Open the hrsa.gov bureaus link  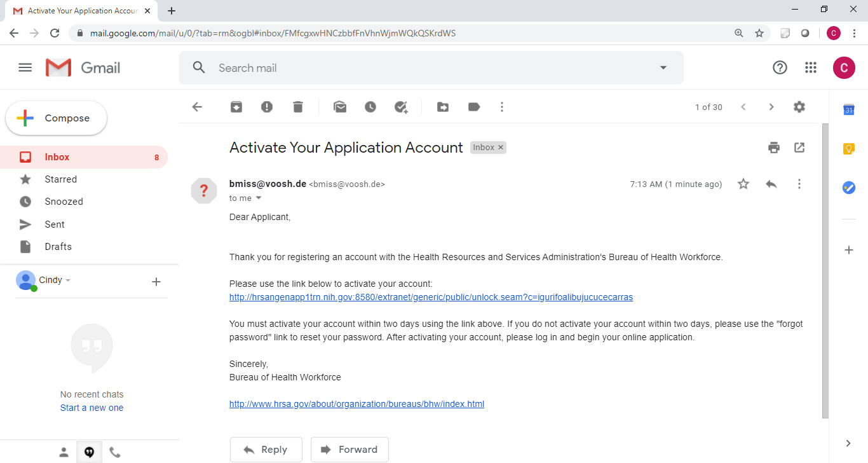tap(356, 404)
